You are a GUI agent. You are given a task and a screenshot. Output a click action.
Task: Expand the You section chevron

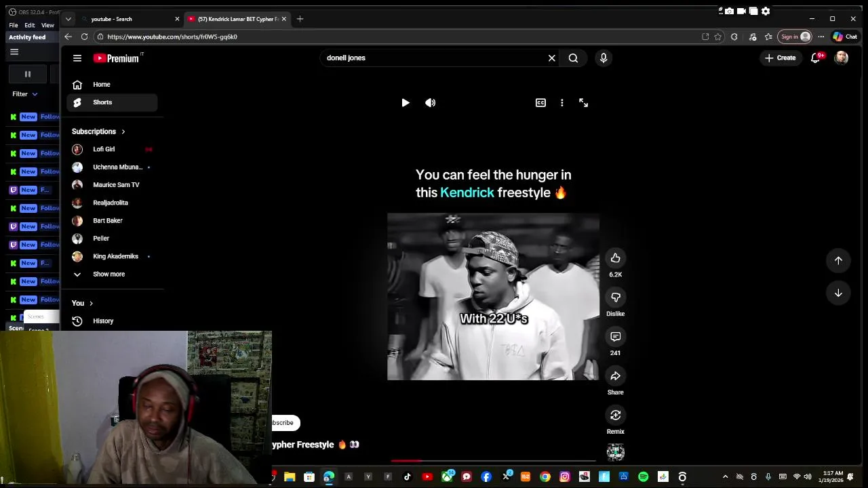click(x=91, y=304)
